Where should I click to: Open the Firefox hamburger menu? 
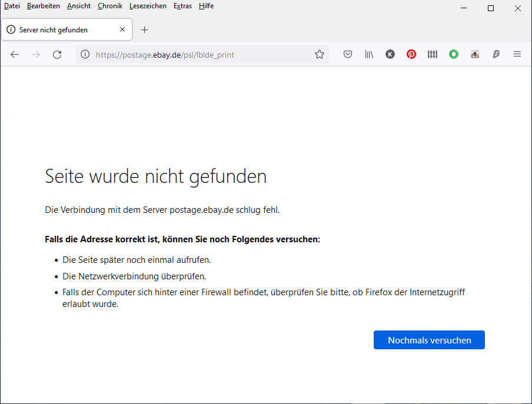point(517,55)
